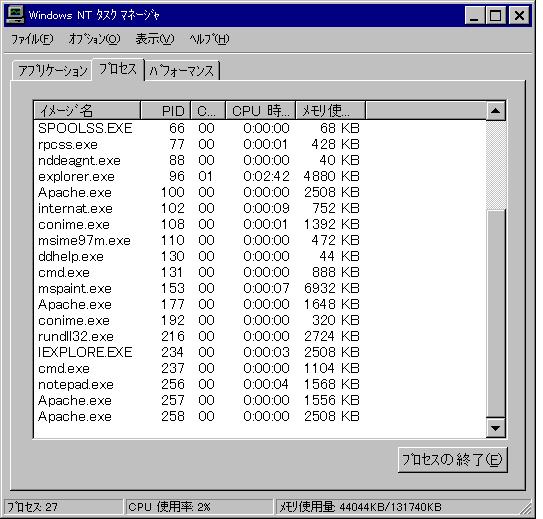Switch to the パフォーマンス tab

tap(182, 71)
